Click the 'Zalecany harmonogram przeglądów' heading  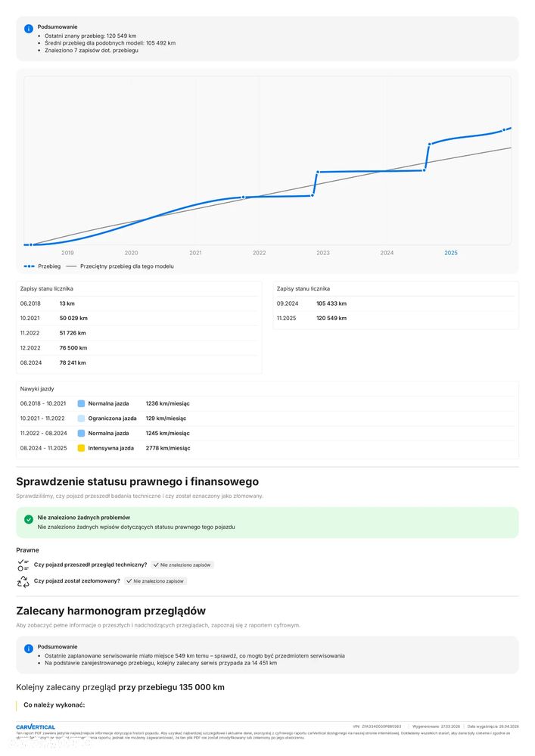[110, 611]
